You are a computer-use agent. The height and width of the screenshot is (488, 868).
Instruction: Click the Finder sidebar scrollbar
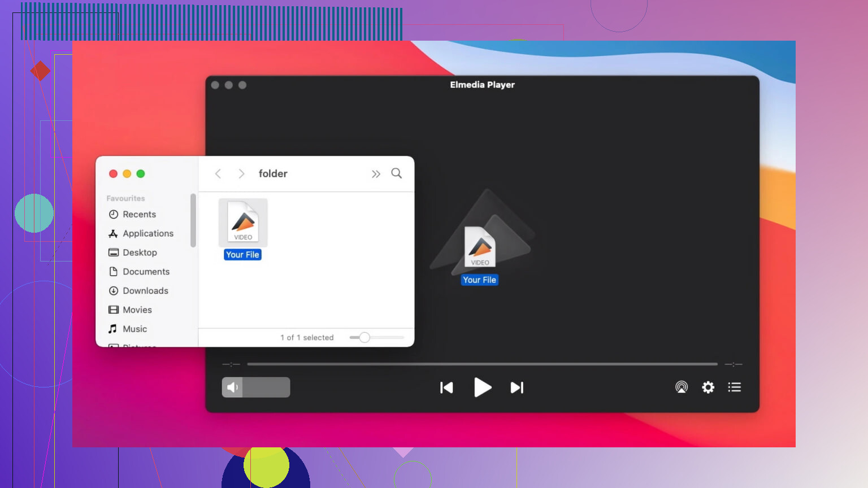tap(193, 220)
